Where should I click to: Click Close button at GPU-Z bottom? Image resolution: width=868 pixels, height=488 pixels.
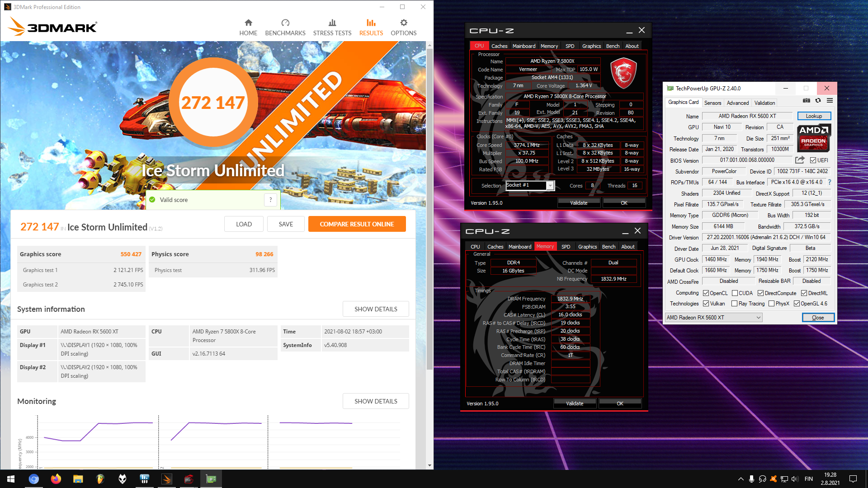click(x=818, y=318)
